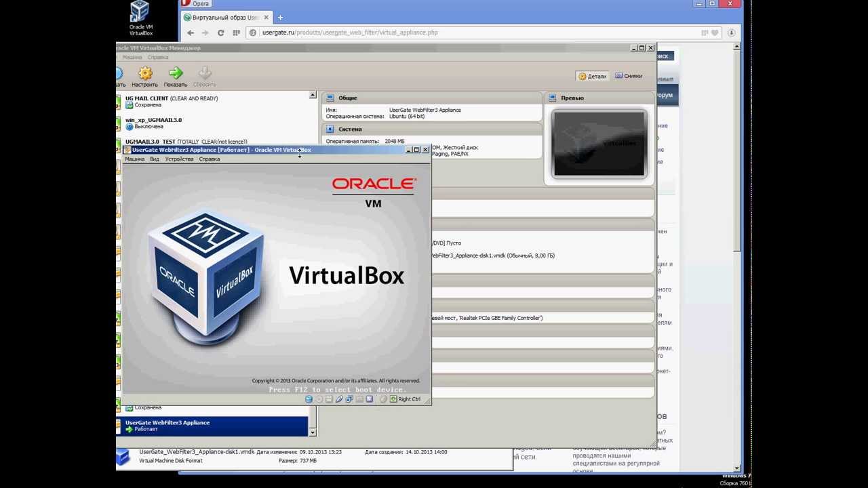Click the Realtek PCIe GBE Family Controller text
Image resolution: width=868 pixels, height=488 pixels.
click(x=500, y=318)
